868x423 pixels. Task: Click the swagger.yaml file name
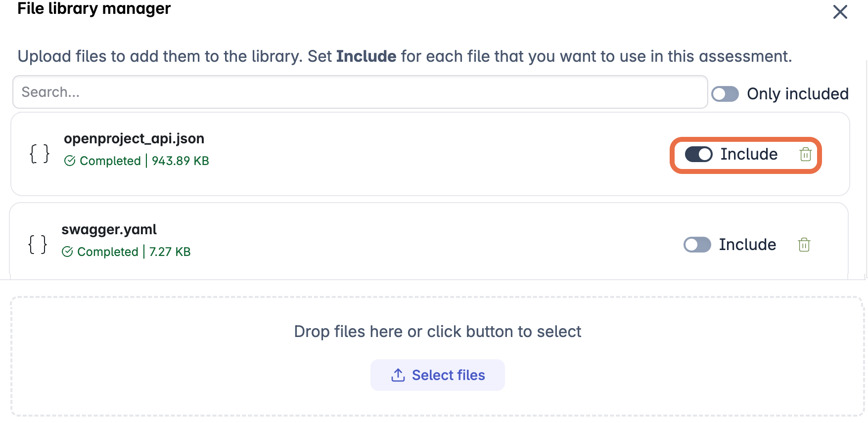109,229
